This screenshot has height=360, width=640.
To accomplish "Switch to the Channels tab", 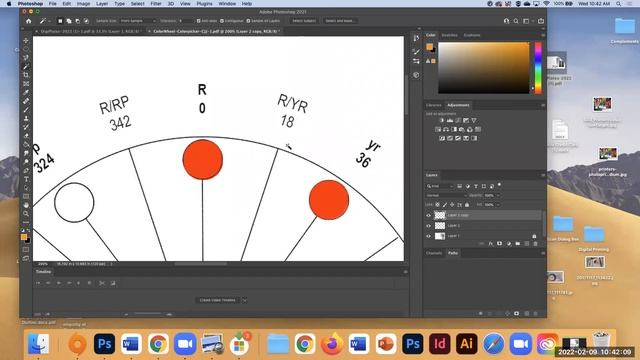I will [434, 253].
